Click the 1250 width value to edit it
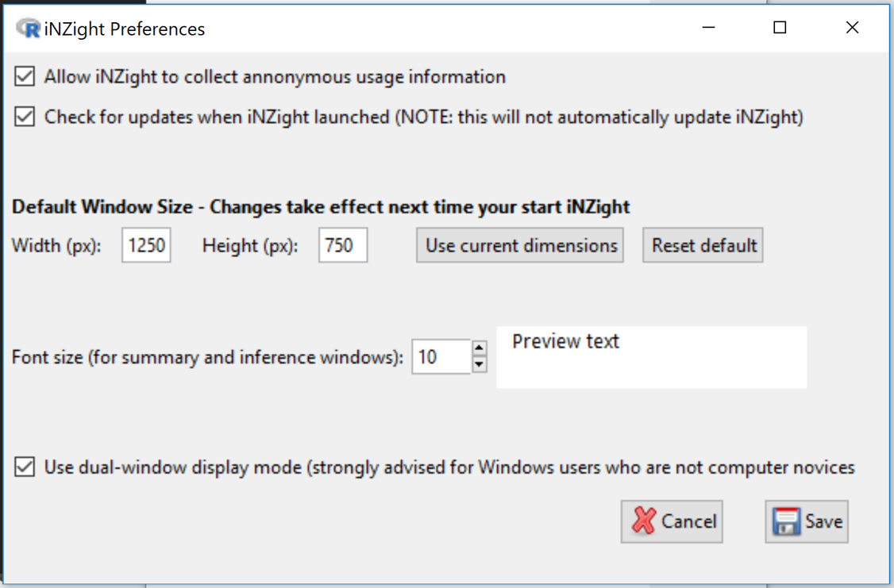The width and height of the screenshot is (894, 588). click(x=146, y=245)
